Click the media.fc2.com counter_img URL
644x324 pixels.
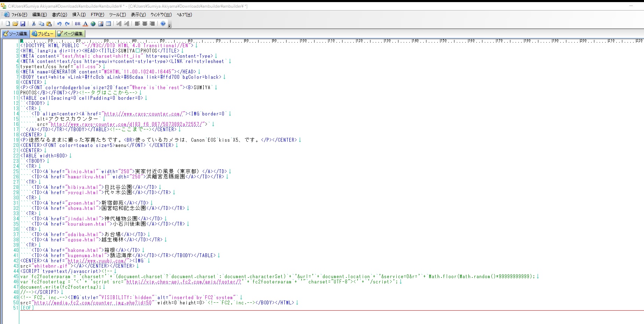[x=93, y=303]
